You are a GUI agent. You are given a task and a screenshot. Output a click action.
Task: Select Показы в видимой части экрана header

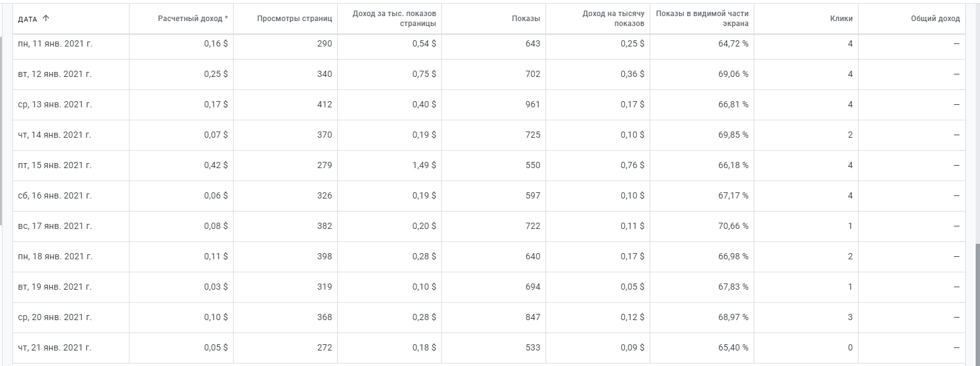pos(702,19)
